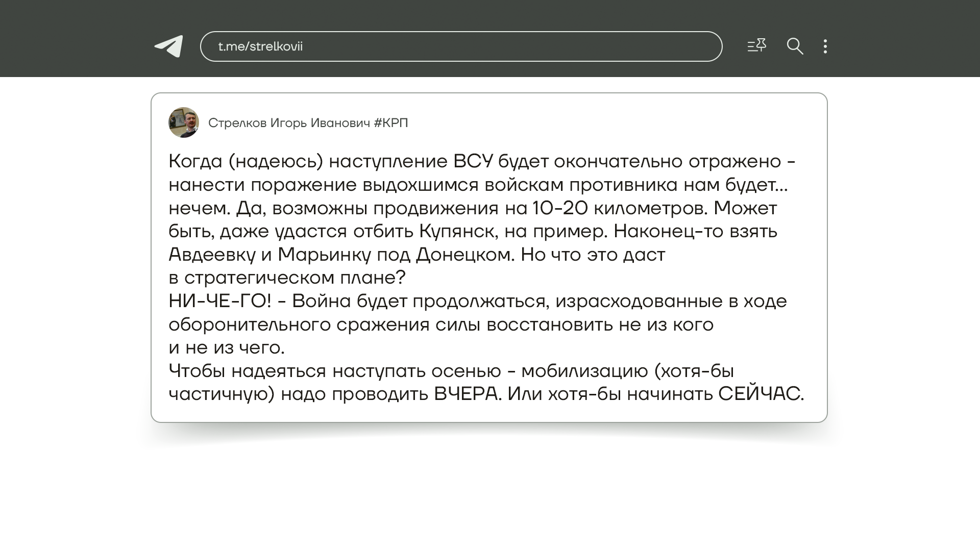Click the line и не из чего.
980x551 pixels.
point(227,347)
